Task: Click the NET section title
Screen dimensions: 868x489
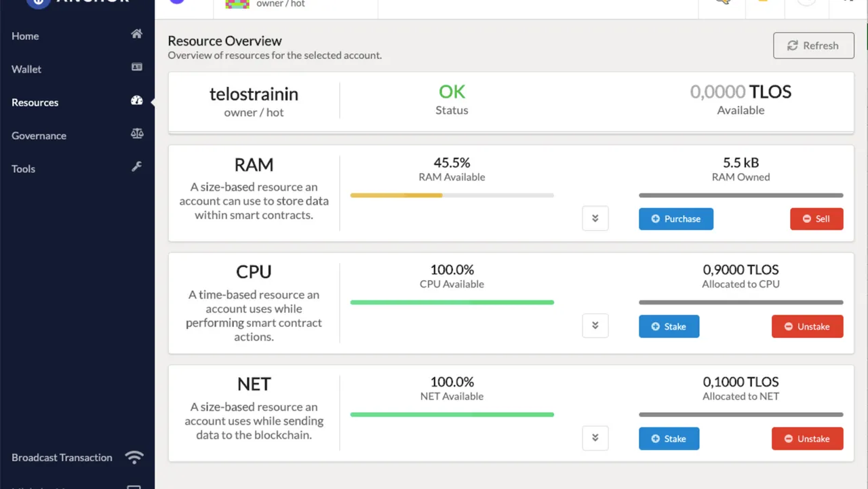Action: (254, 385)
